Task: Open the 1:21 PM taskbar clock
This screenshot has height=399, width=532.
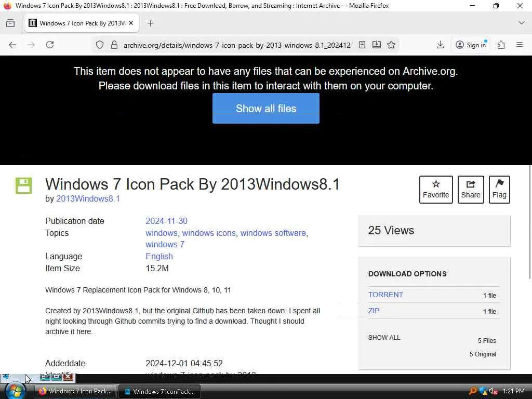Action: (x=514, y=391)
